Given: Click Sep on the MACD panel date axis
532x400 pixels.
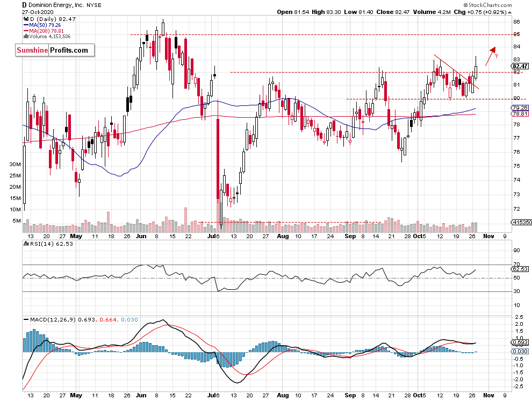Looking at the screenshot, I should tap(350, 395).
